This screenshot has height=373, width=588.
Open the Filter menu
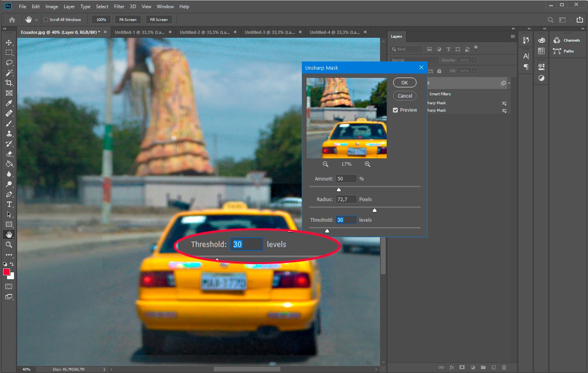pyautogui.click(x=119, y=6)
